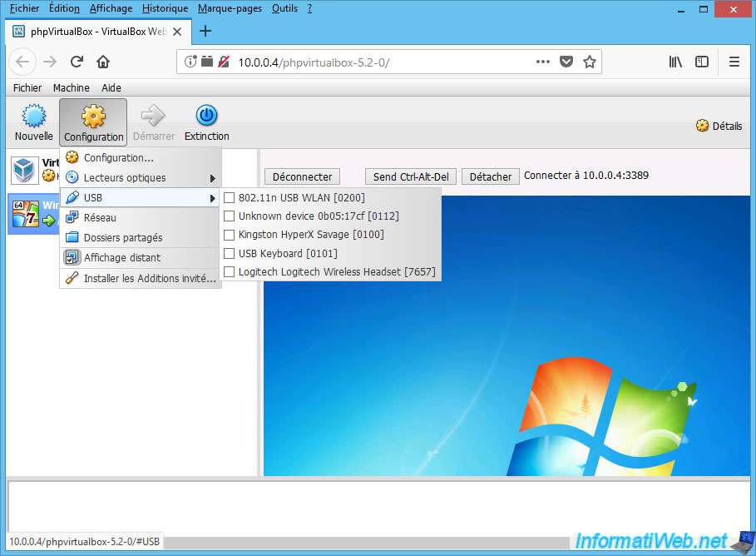The image size is (756, 556).
Task: Open page actions three-dot menu
Action: (x=543, y=62)
